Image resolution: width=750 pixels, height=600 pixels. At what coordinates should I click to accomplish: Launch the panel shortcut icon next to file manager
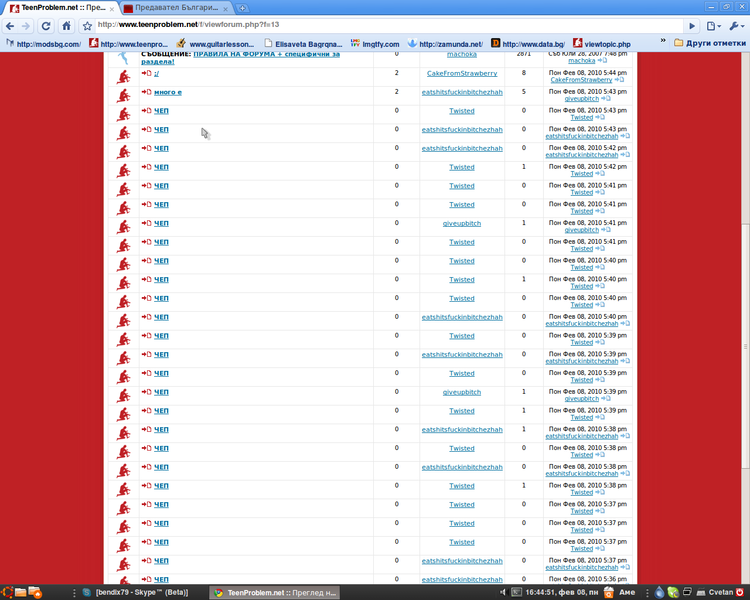pyautogui.click(x=35, y=592)
